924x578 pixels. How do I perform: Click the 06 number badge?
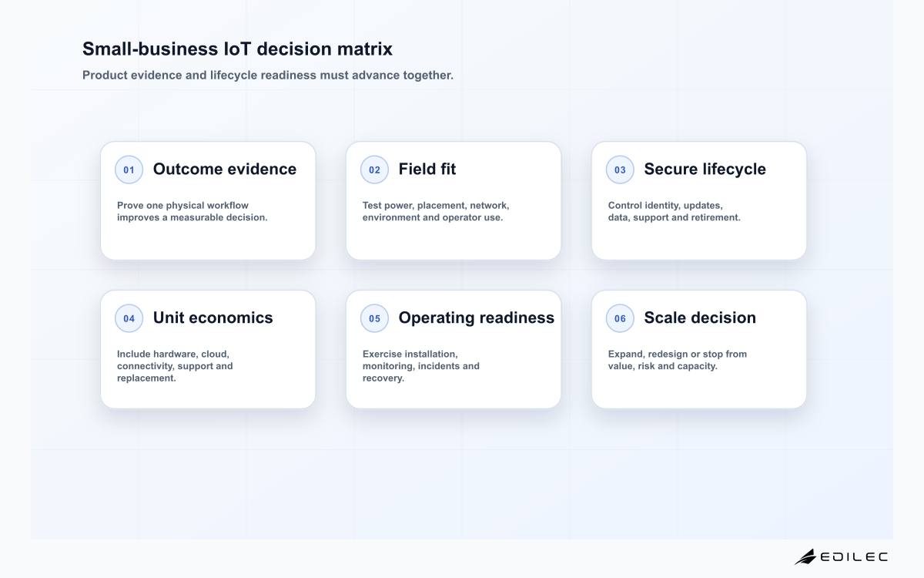(620, 318)
